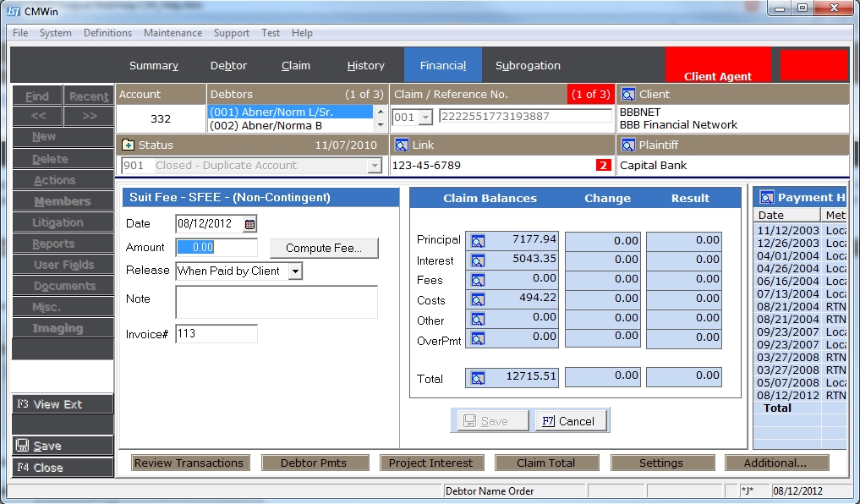Open the claim number 001 dropdown
The width and height of the screenshot is (860, 504).
425,118
